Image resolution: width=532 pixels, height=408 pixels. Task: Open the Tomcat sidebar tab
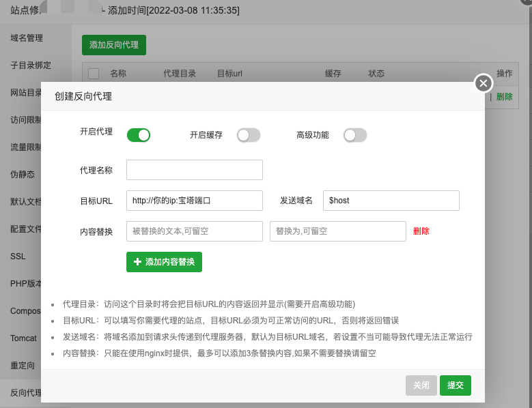23,338
